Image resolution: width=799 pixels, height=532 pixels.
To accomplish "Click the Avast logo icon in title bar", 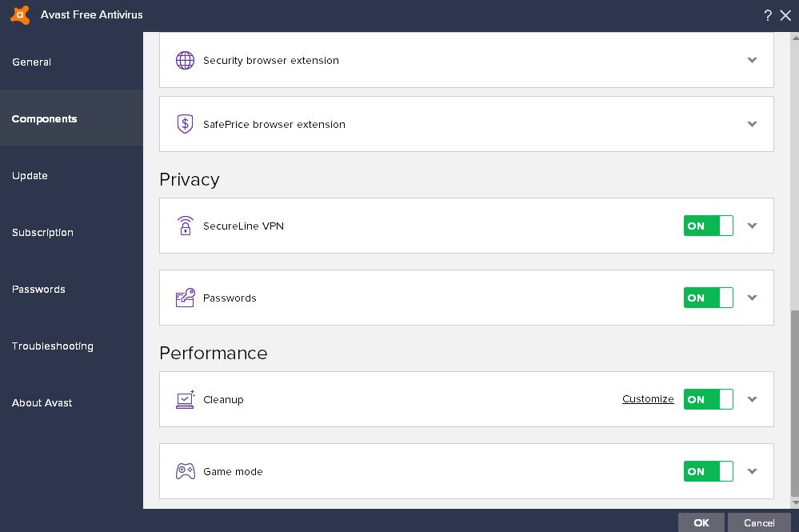I will coord(21,15).
